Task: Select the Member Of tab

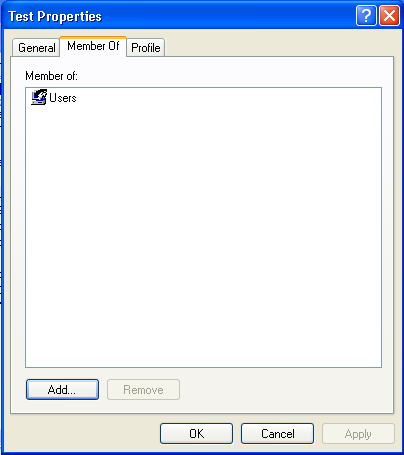Action: point(93,46)
